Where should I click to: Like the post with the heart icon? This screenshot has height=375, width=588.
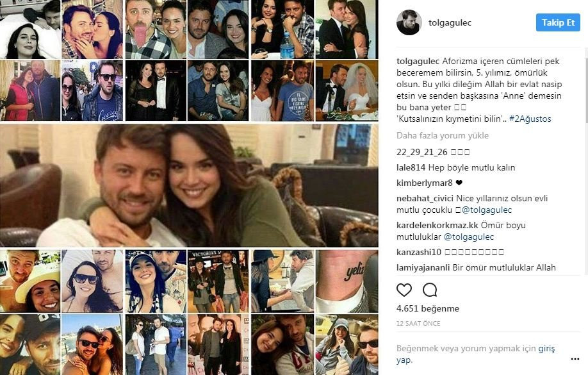pos(404,290)
